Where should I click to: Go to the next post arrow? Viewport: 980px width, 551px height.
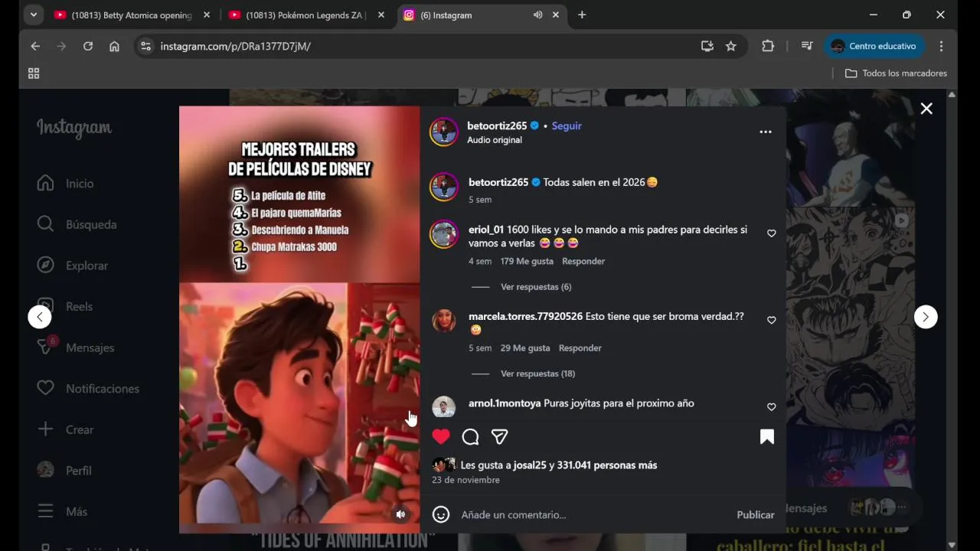tap(926, 317)
